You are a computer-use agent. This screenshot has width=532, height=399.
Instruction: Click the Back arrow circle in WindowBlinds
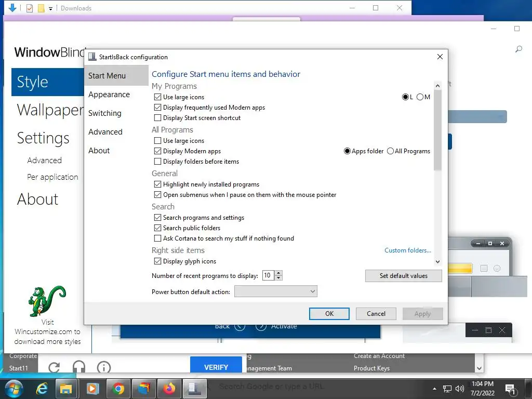coord(240,326)
